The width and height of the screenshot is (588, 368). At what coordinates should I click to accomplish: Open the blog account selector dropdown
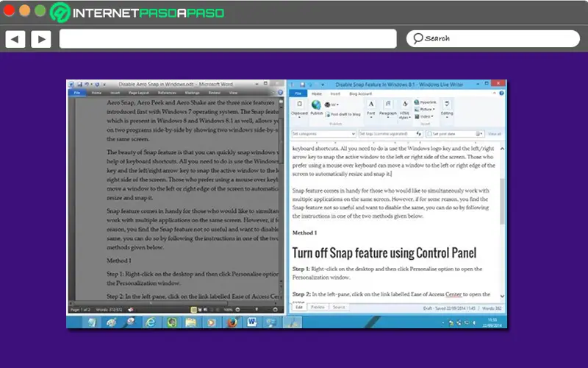pos(332,105)
